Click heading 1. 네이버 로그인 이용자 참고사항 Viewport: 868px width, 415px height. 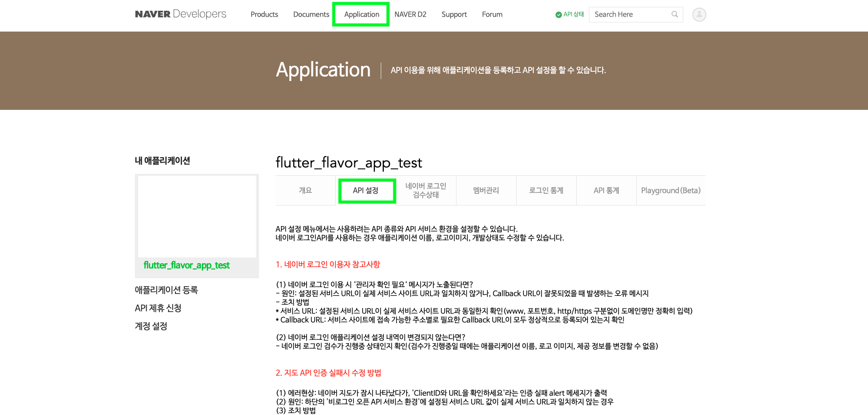[x=328, y=265]
